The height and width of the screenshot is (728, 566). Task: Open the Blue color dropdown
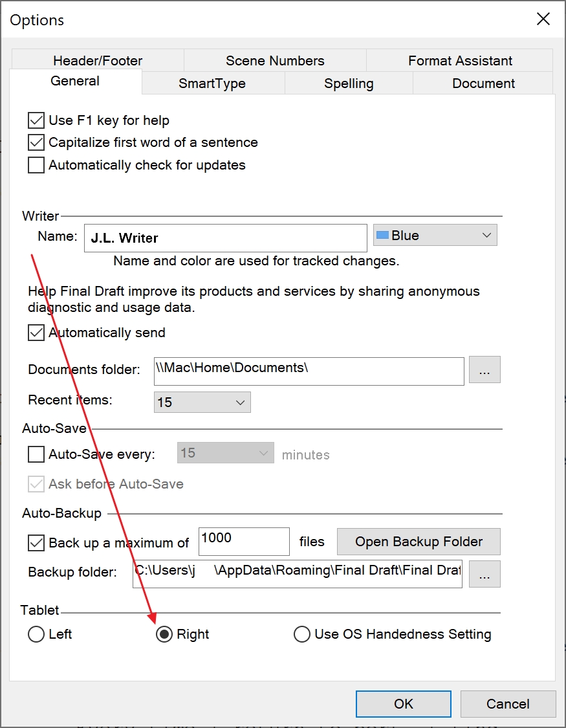[x=435, y=236]
